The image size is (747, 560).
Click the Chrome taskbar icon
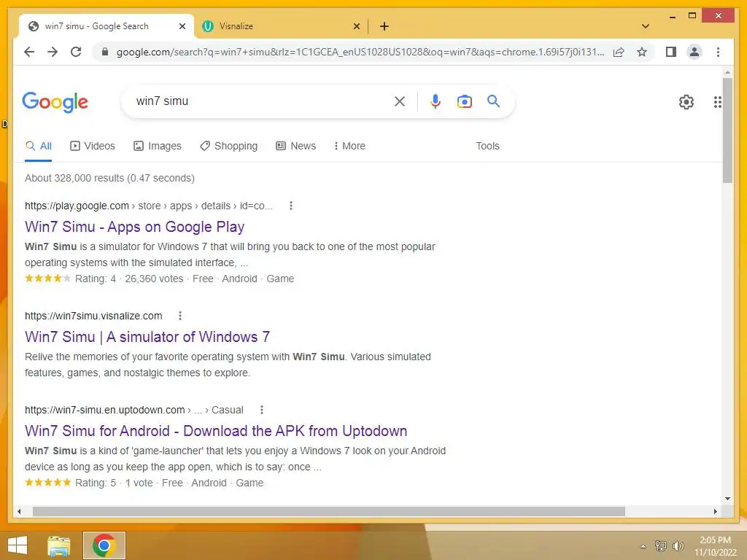(104, 545)
